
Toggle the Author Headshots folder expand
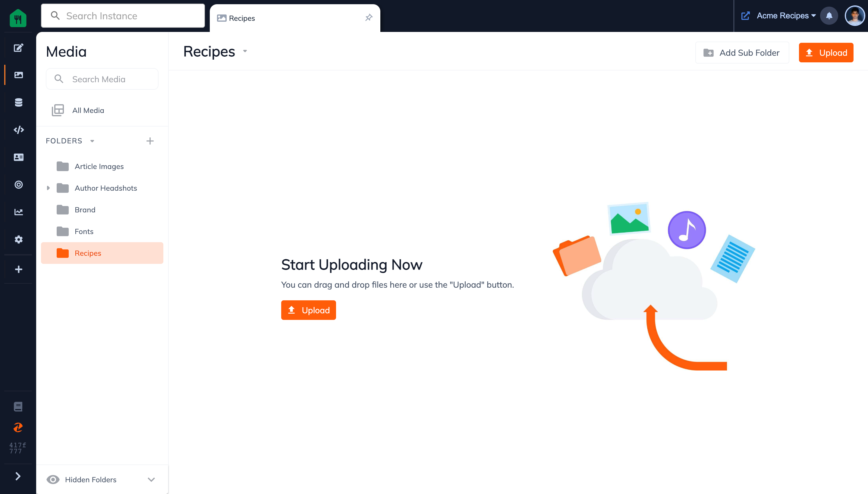(48, 188)
